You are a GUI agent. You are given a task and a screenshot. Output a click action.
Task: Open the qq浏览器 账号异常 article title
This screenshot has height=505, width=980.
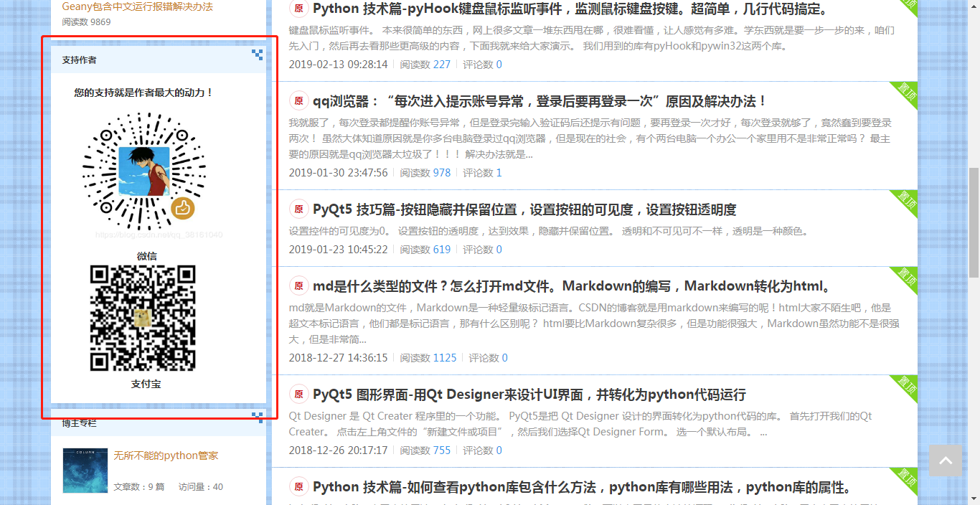[x=540, y=101]
